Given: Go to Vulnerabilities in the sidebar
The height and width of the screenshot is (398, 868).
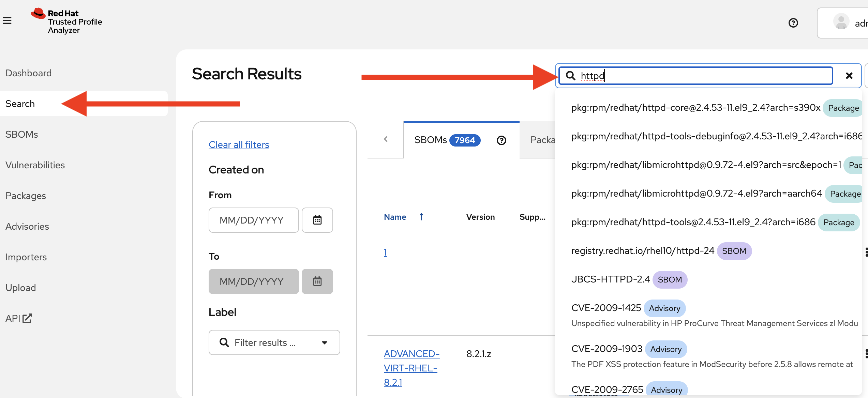Looking at the screenshot, I should click(35, 165).
